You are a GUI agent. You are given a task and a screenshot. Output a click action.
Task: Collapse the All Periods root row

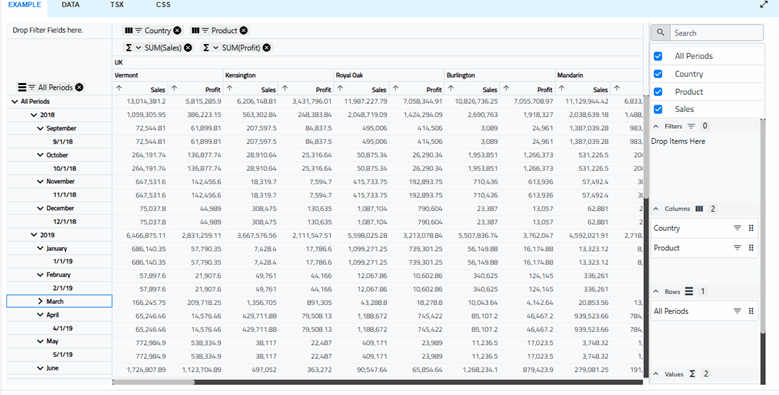(14, 102)
